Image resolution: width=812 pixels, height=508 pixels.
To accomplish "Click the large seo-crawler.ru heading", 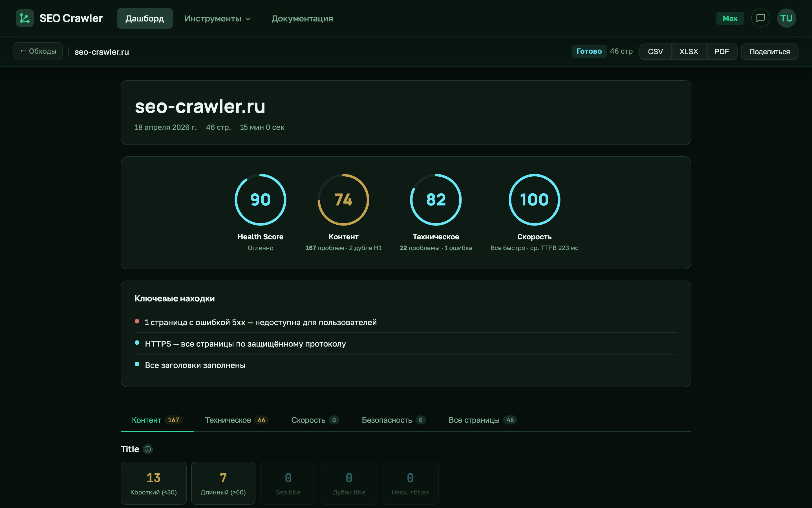I will [x=200, y=106].
